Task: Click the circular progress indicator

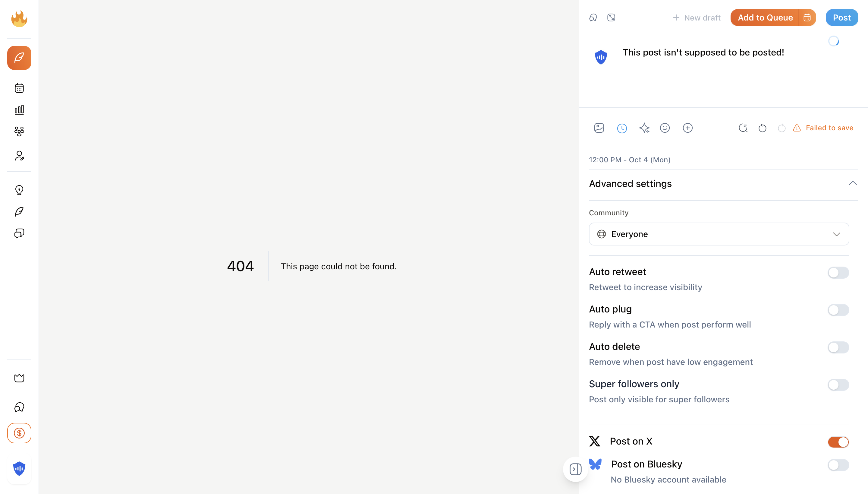Action: (x=834, y=41)
